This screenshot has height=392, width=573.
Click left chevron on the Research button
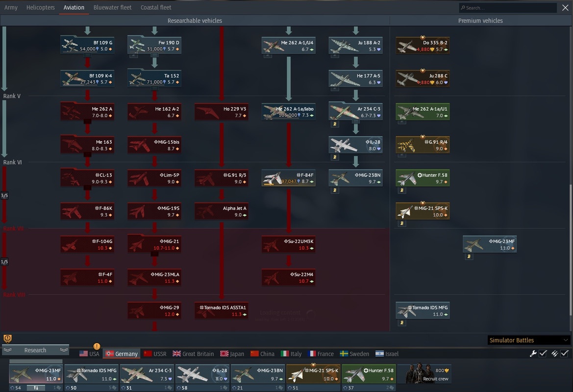[8, 350]
